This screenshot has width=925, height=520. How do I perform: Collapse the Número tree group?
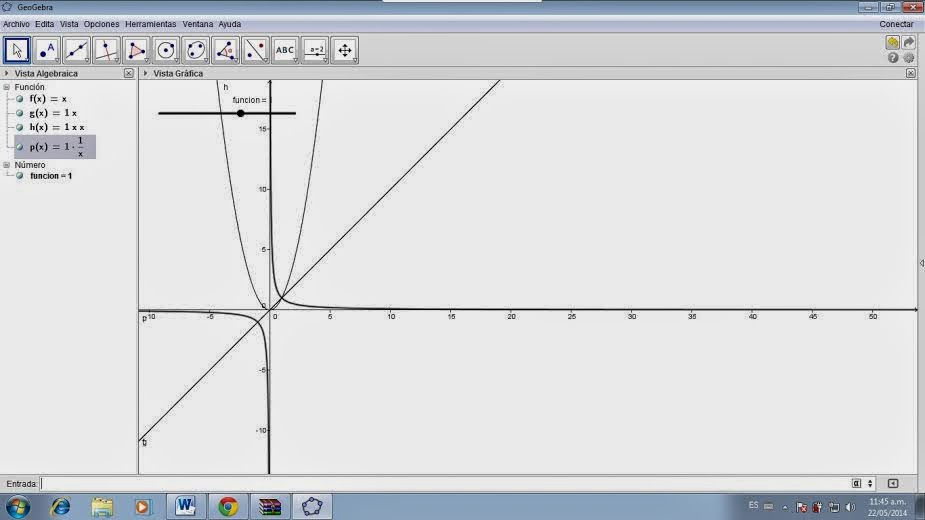(x=6, y=165)
